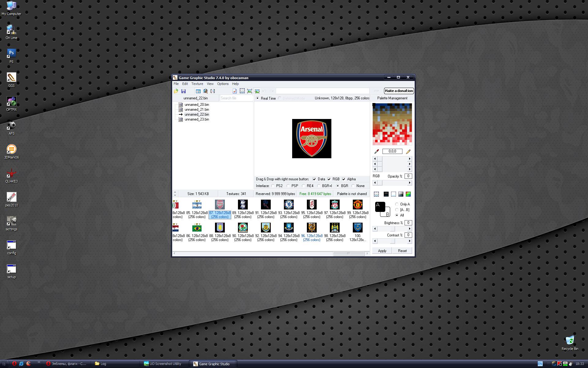Click the bracket selection toolbar icon
The image size is (588, 368).
(213, 91)
